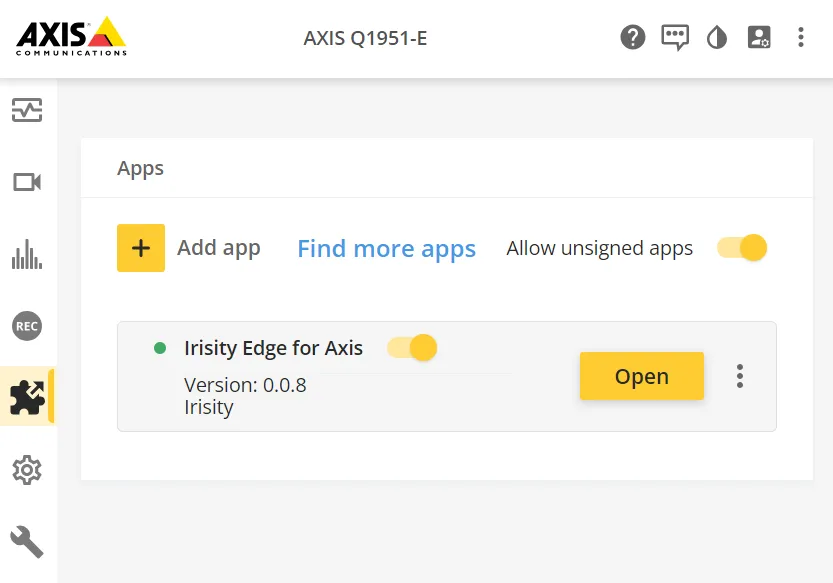Viewport: 833px width, 583px height.
Task: Open the feedback chat bubble icon
Action: tap(675, 38)
